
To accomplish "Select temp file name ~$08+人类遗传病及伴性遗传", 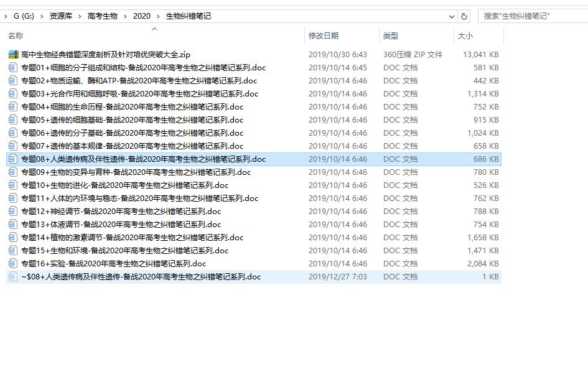I will coord(141,277).
